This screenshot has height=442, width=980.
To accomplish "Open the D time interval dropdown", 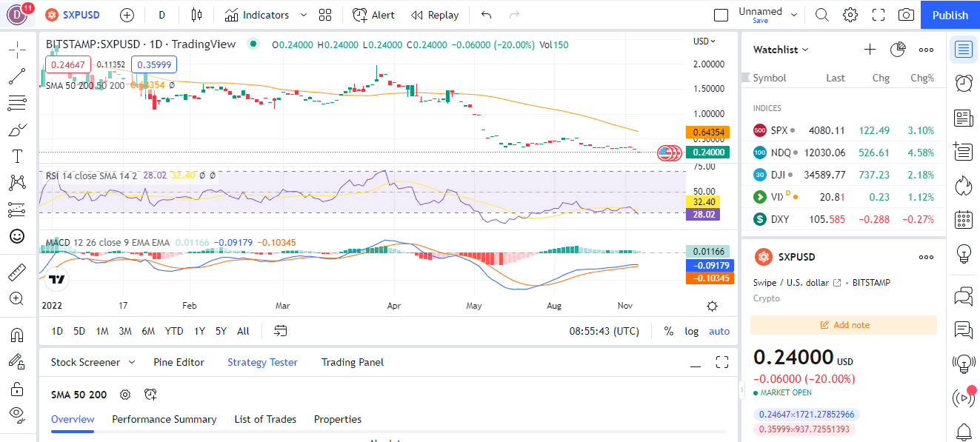I will pyautogui.click(x=161, y=15).
